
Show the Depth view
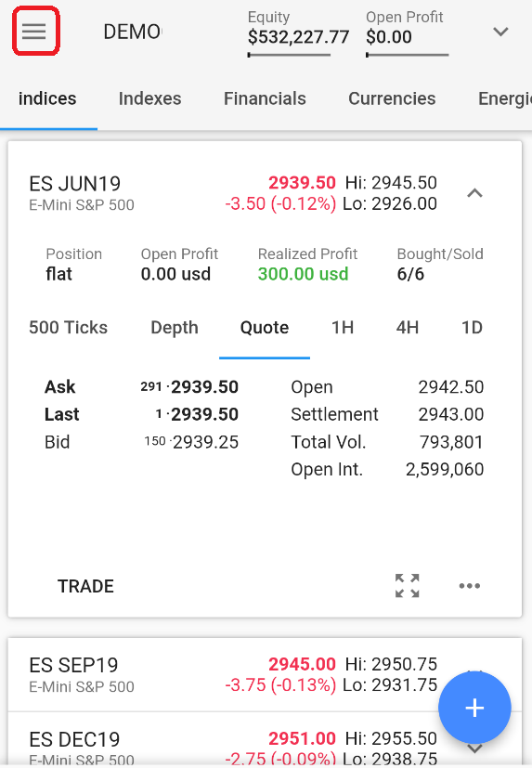tap(175, 327)
